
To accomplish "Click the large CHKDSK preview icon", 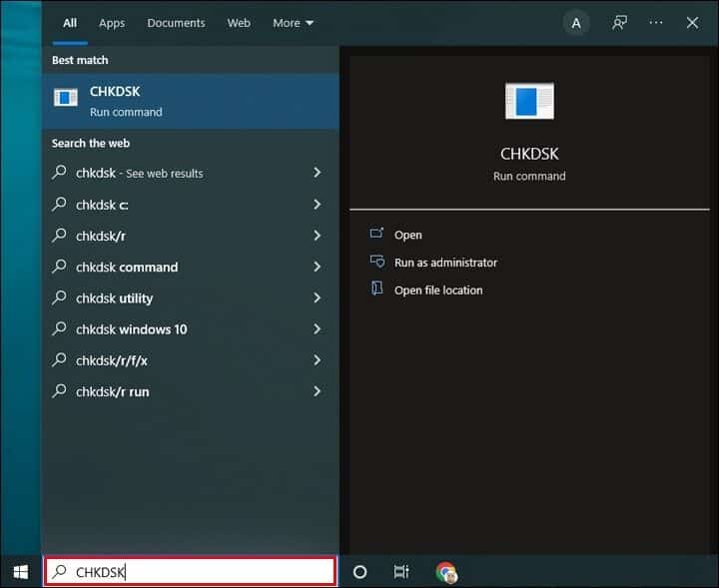I will (x=529, y=101).
